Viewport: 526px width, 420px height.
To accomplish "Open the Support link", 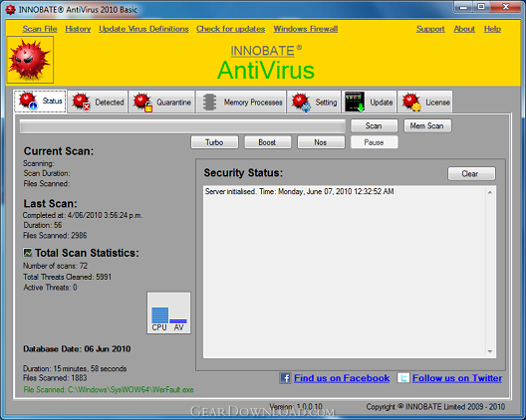I will coord(430,29).
